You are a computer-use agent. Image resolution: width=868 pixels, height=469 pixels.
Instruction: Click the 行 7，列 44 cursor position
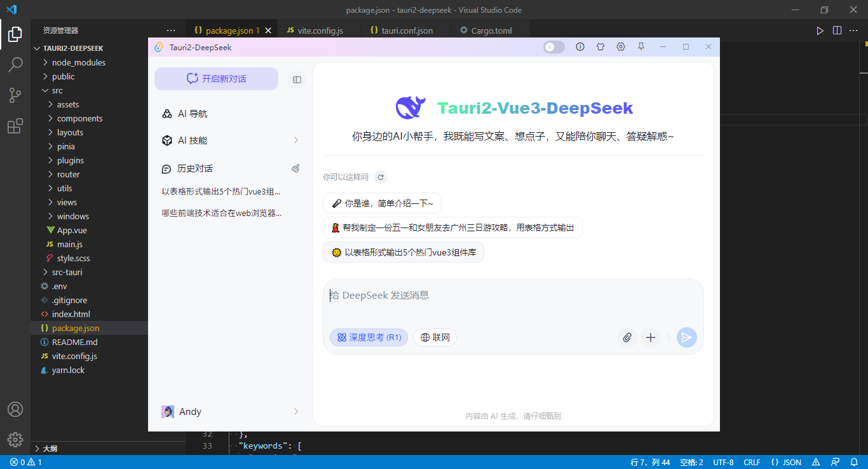[x=650, y=462]
